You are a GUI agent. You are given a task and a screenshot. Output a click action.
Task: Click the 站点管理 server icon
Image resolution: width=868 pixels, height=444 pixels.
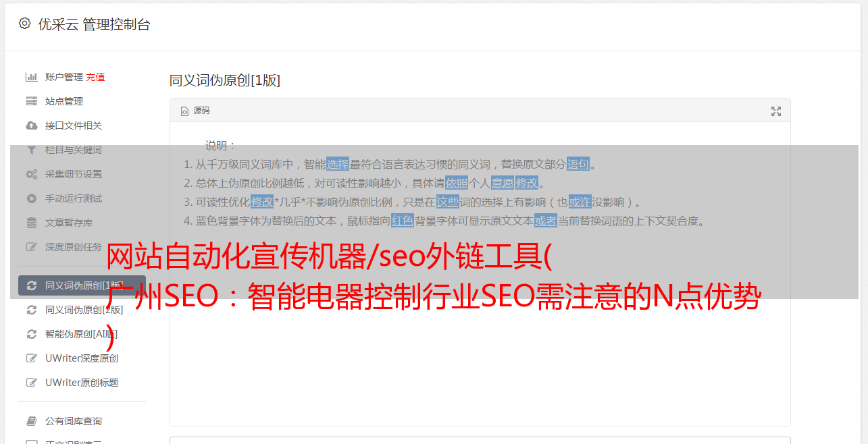coord(31,101)
